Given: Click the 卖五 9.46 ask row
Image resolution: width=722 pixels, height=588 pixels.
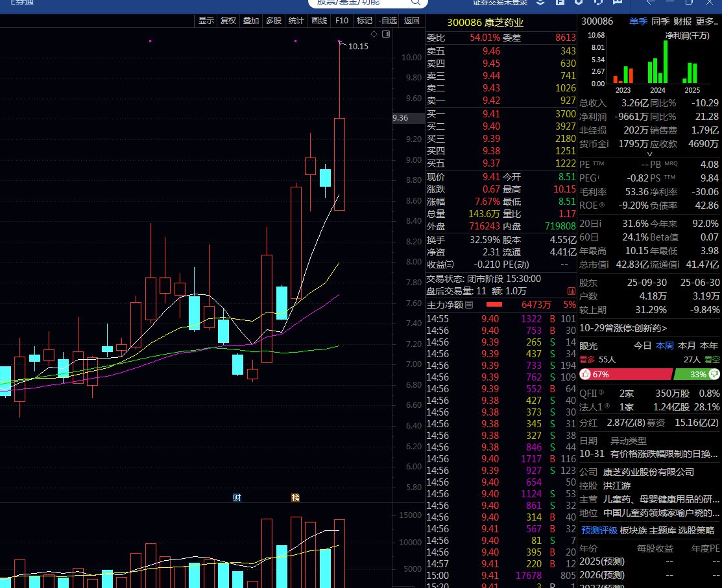Looking at the screenshot, I should tap(501, 51).
